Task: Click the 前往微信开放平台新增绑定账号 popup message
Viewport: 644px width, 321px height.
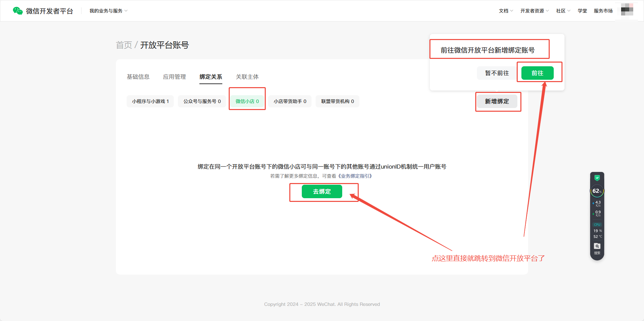Action: (488, 50)
